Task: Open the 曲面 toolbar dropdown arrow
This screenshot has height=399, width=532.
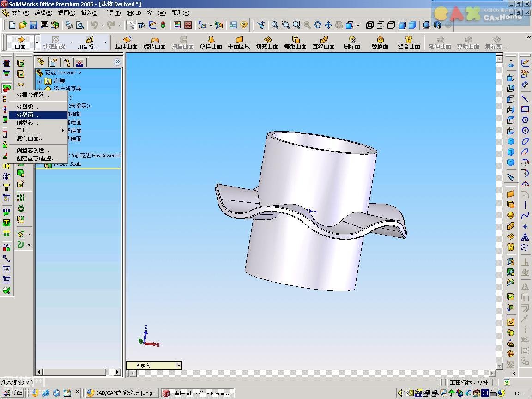Action: (37, 43)
